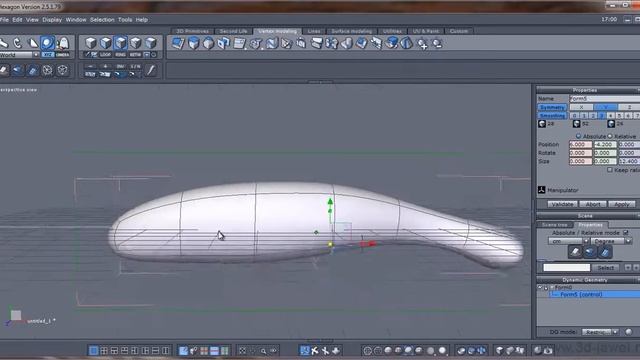Image resolution: width=640 pixels, height=360 pixels.
Task: Click the Manipulator icon in Properties
Action: pos(542,190)
